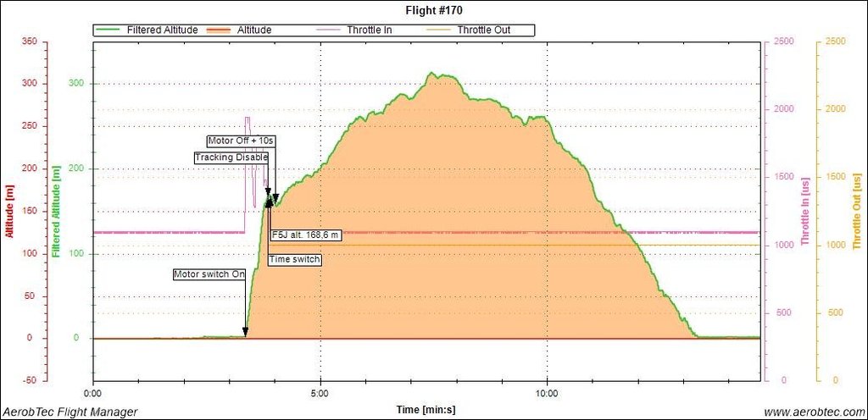Select the 5:00 time axis tick label
Viewport: 868px width, 420px height.
(320, 394)
